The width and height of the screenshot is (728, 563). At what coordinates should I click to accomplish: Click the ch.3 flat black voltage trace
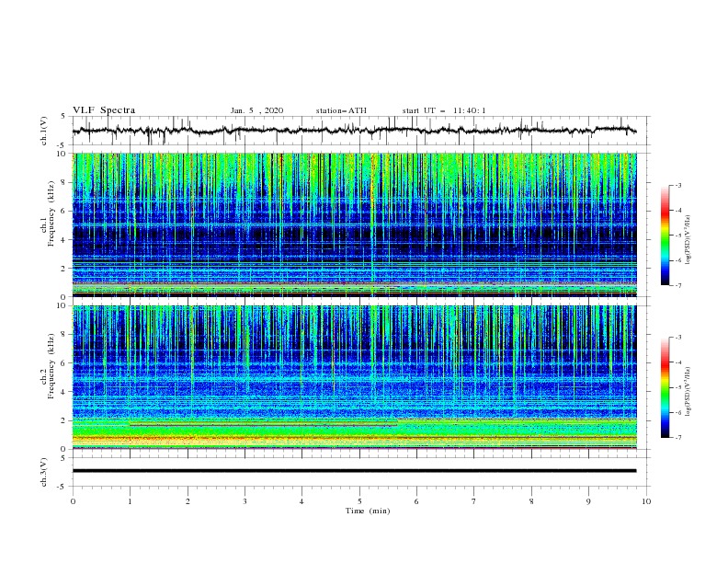click(354, 471)
